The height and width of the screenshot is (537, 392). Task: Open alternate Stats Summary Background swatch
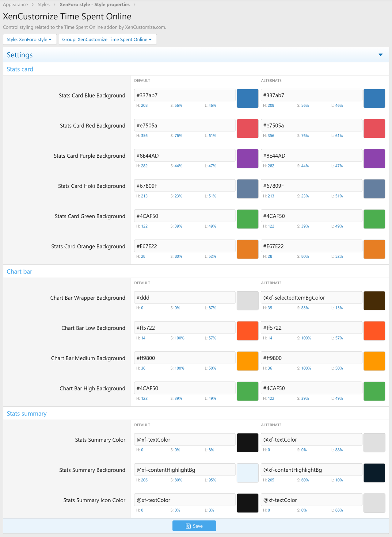tap(374, 473)
